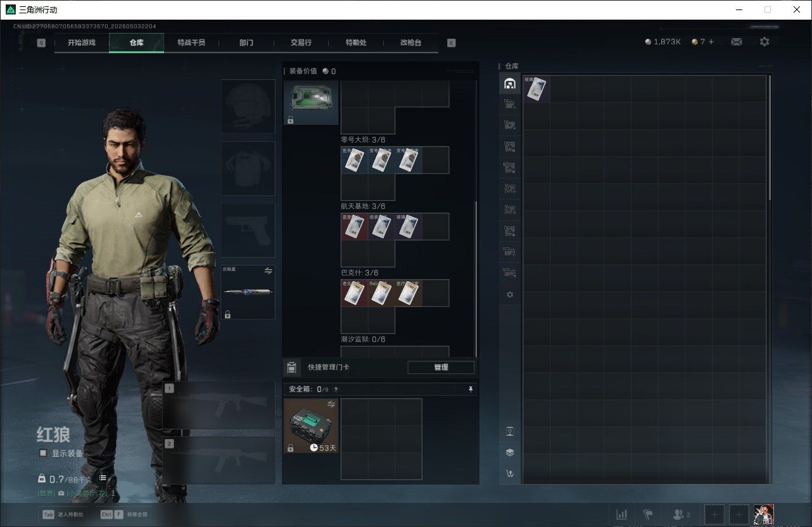Click the Ctrl F 转移全部 button
The height and width of the screenshot is (527, 812).
(x=124, y=514)
